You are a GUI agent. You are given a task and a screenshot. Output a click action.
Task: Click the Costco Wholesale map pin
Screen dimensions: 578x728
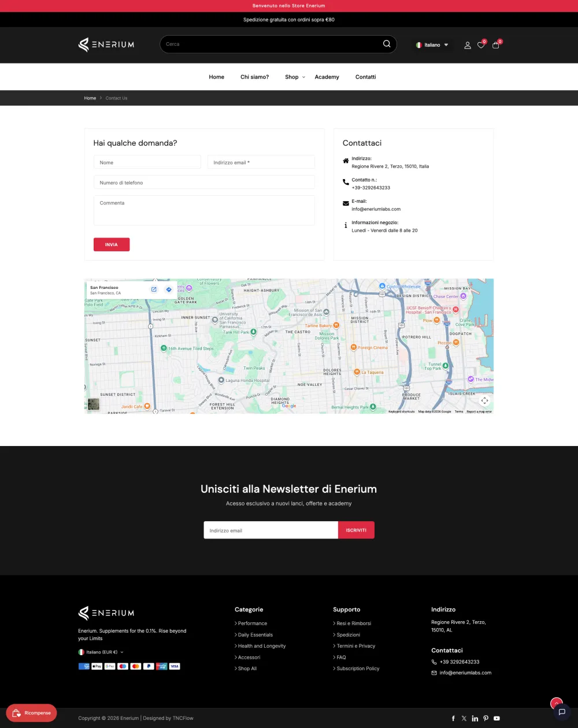coord(382,286)
